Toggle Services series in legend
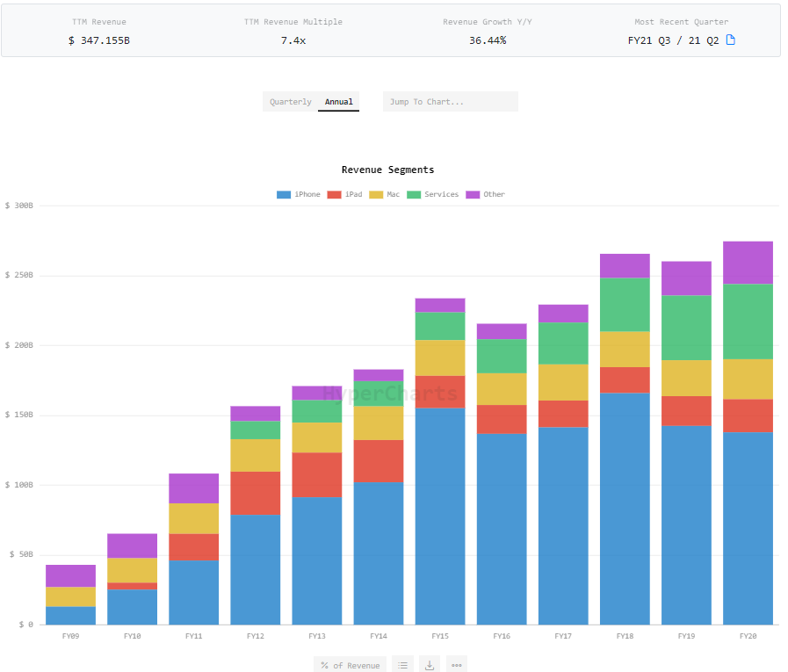Viewport: 788px width, 672px height. 432,194
